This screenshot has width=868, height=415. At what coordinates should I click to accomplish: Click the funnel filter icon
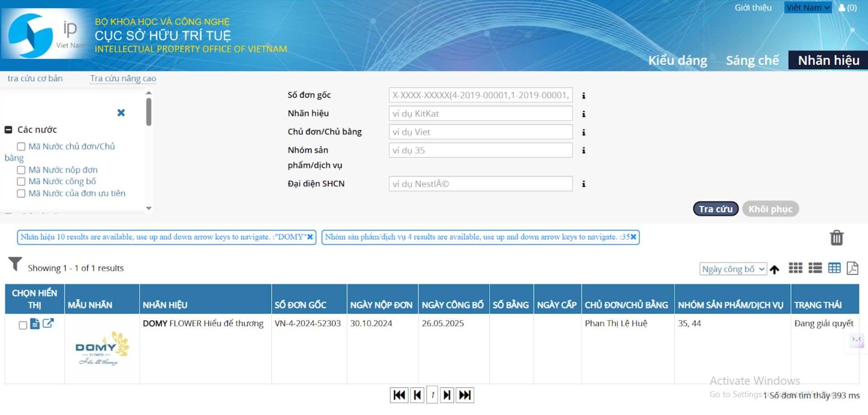click(15, 264)
